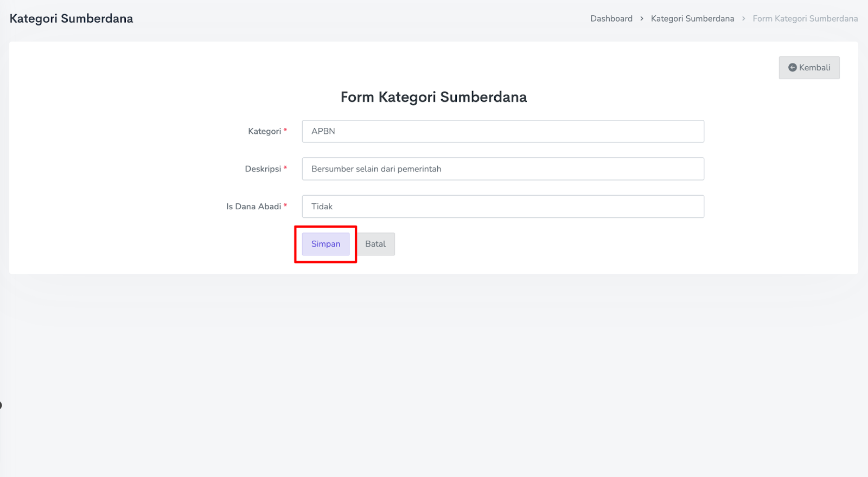Image resolution: width=868 pixels, height=477 pixels.
Task: Click the Kategori Sumberdana page title
Action: tap(71, 18)
